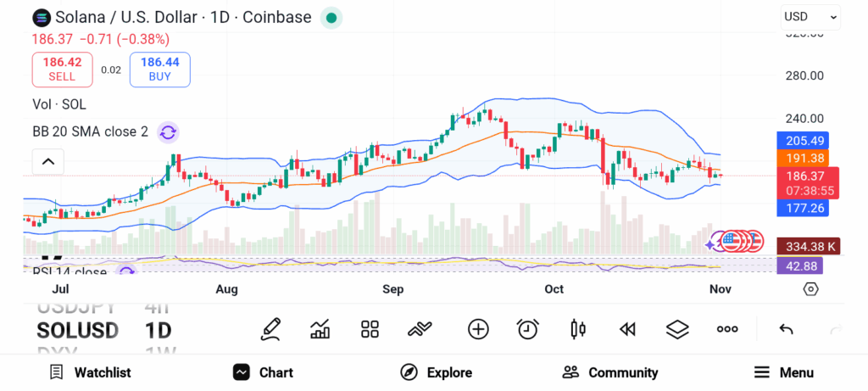Open the indicators chart icon
868x391 pixels.
pyautogui.click(x=320, y=329)
